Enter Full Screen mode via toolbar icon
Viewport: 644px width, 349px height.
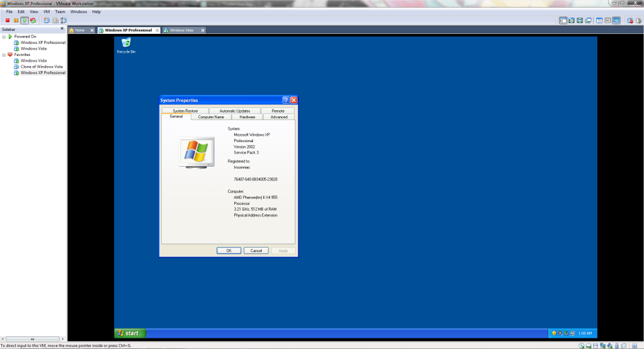(x=580, y=21)
